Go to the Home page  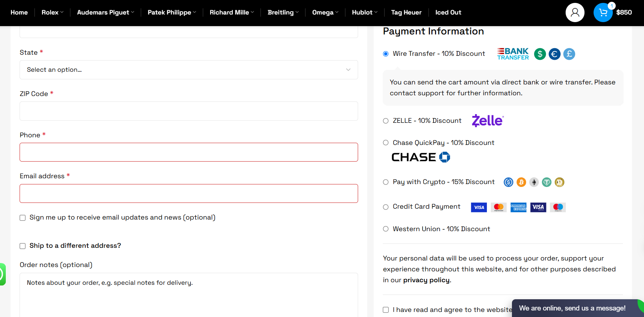coord(19,12)
